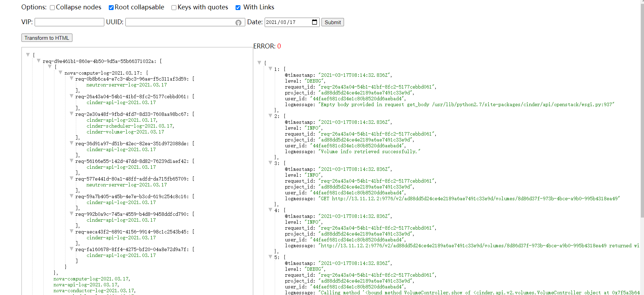Click entry 1 level value "DEBUG"

pyautogui.click(x=314, y=81)
